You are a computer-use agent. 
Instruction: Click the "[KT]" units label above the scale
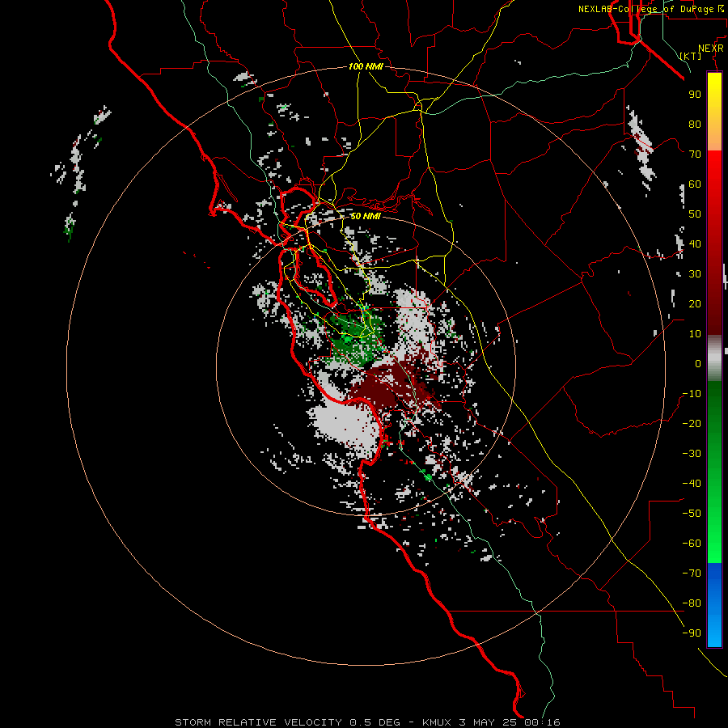[691, 56]
